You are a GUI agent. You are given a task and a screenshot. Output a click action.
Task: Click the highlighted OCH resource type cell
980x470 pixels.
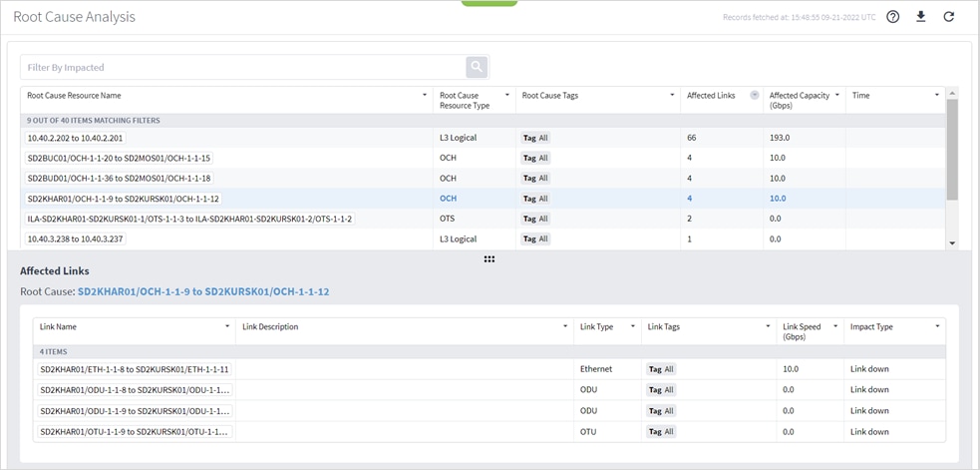click(x=448, y=199)
